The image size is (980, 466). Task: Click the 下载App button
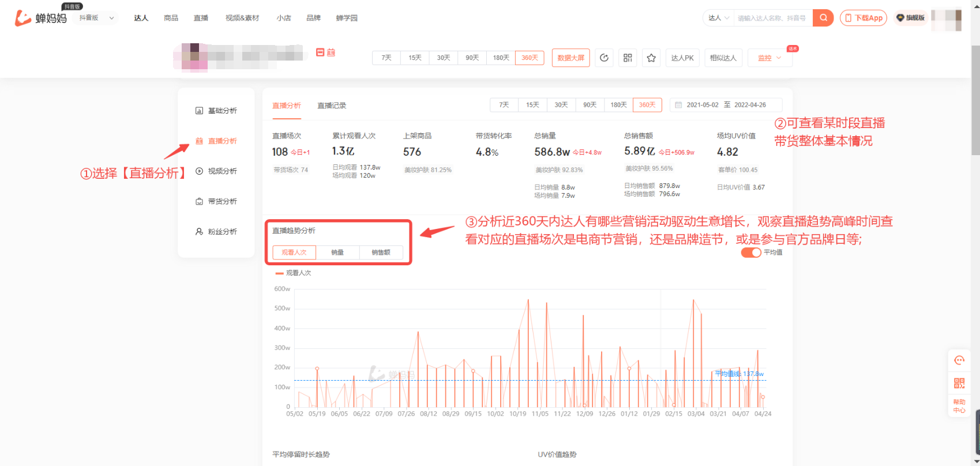click(x=863, y=18)
